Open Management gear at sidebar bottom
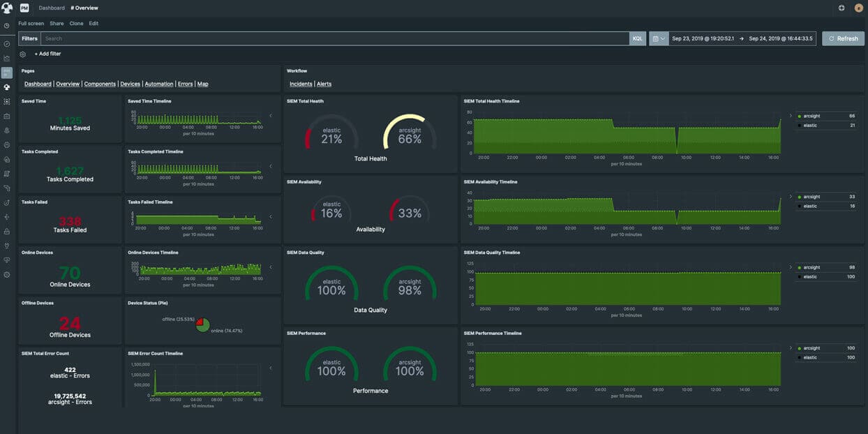868x434 pixels. [x=6, y=275]
